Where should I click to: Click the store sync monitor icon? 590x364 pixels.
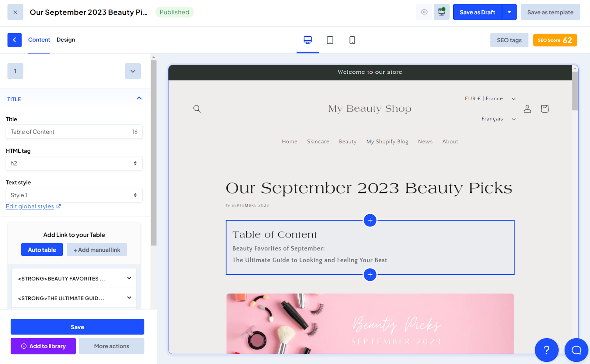[441, 12]
